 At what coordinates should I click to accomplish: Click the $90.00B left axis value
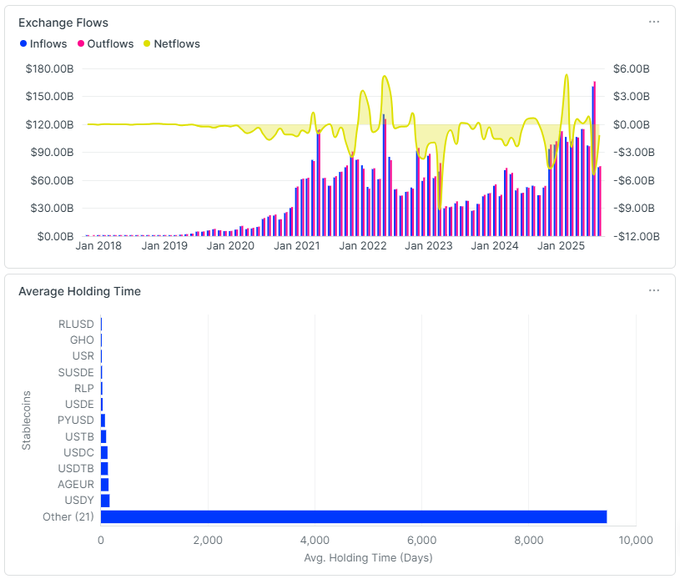(x=52, y=152)
